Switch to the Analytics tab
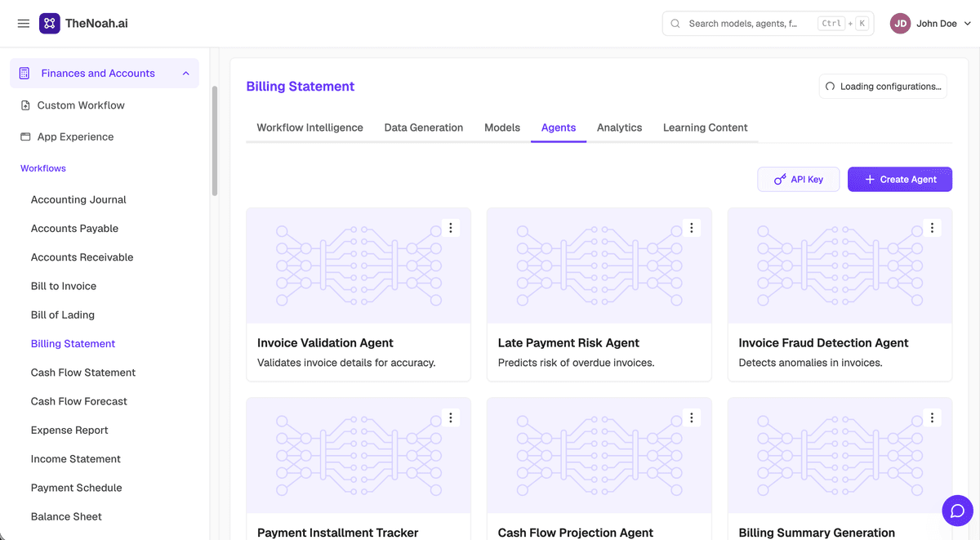 click(x=619, y=127)
